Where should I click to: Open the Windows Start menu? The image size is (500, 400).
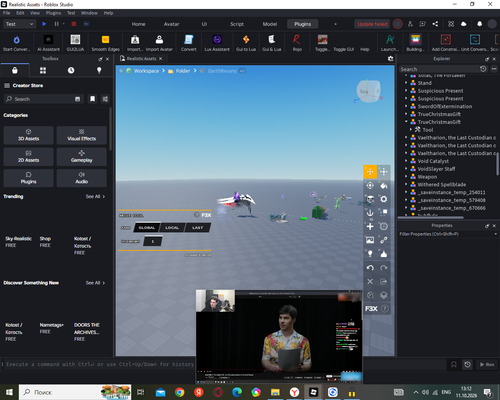[9, 392]
